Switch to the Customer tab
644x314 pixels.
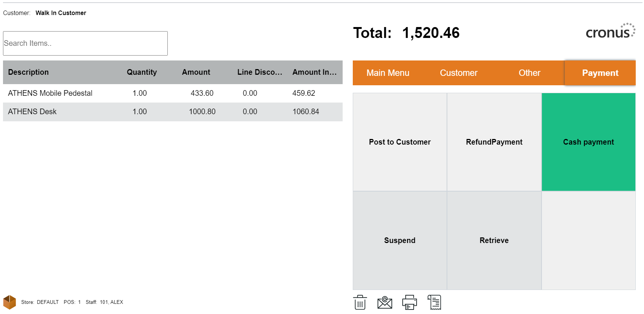[x=458, y=73]
